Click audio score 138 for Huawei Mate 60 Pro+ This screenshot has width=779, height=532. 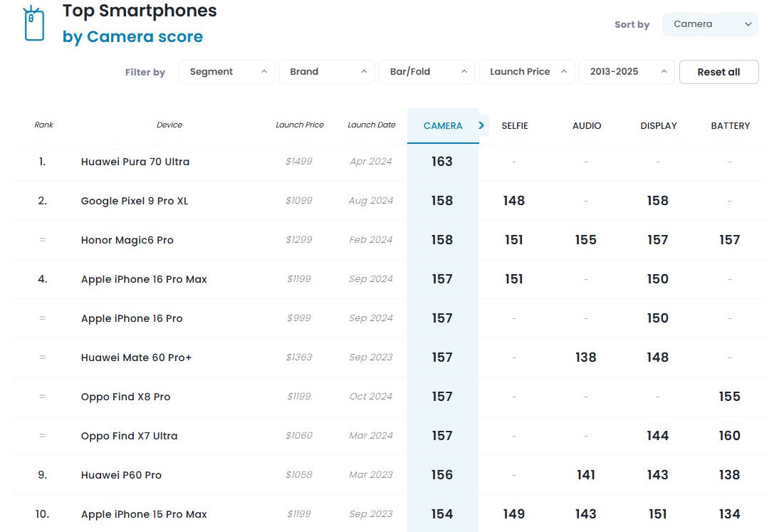pos(586,358)
